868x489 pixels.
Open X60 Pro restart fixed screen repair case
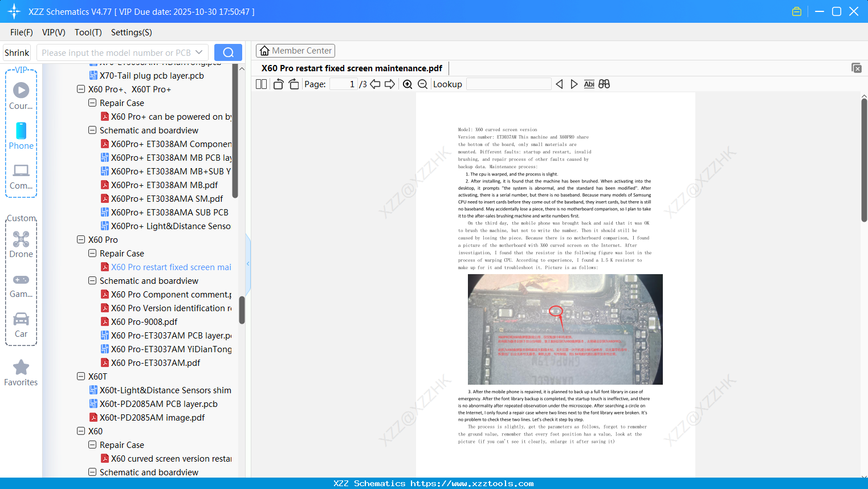point(166,267)
